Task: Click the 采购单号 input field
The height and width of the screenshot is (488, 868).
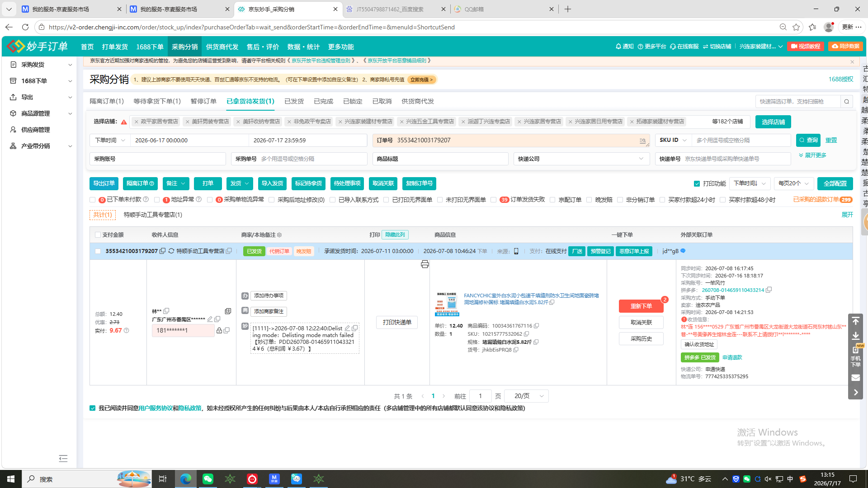Action: pos(299,159)
